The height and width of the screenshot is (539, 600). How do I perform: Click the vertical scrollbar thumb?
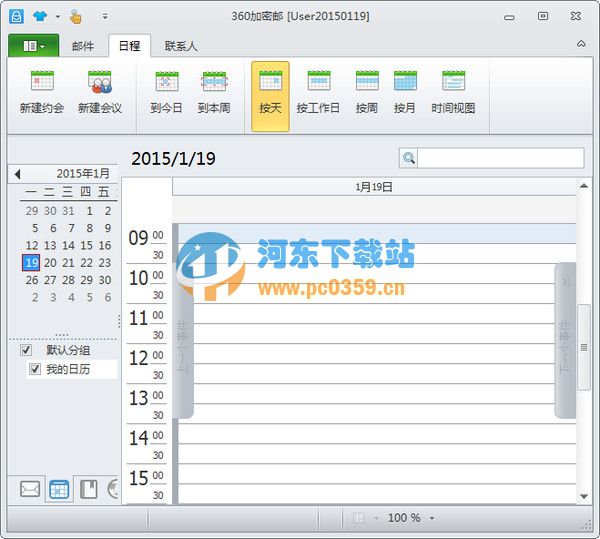pos(584,347)
